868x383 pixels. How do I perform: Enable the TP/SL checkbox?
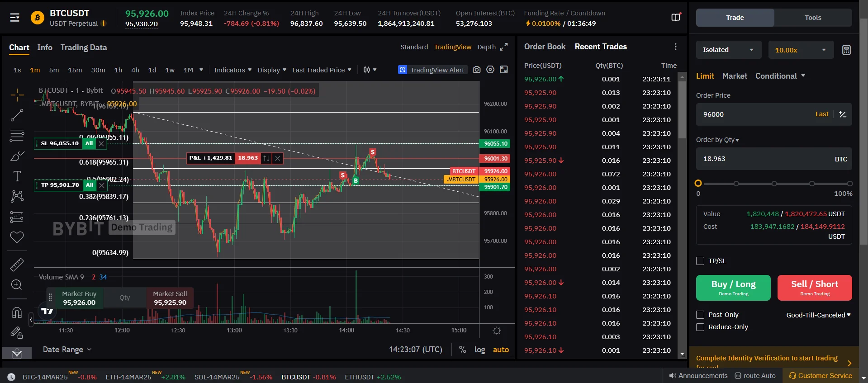click(700, 261)
